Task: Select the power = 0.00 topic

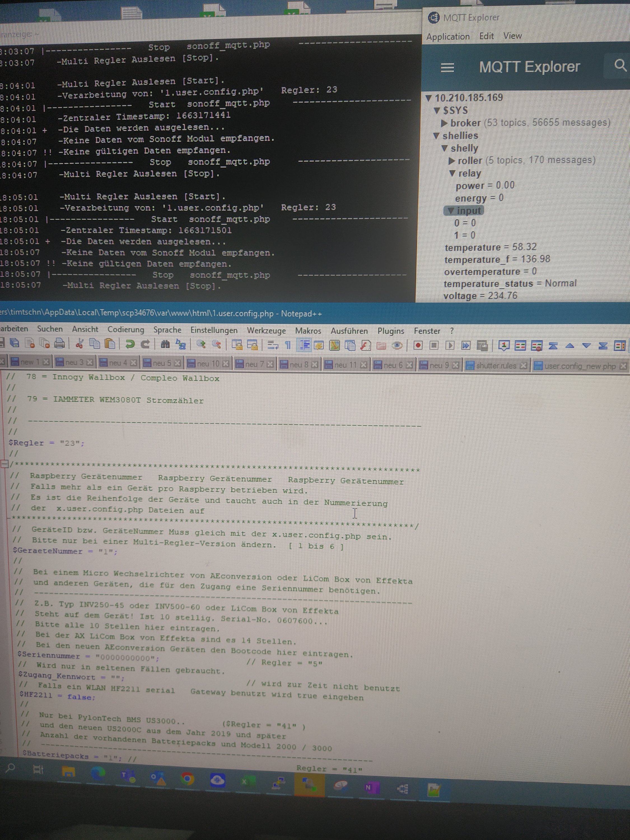Action: [485, 186]
